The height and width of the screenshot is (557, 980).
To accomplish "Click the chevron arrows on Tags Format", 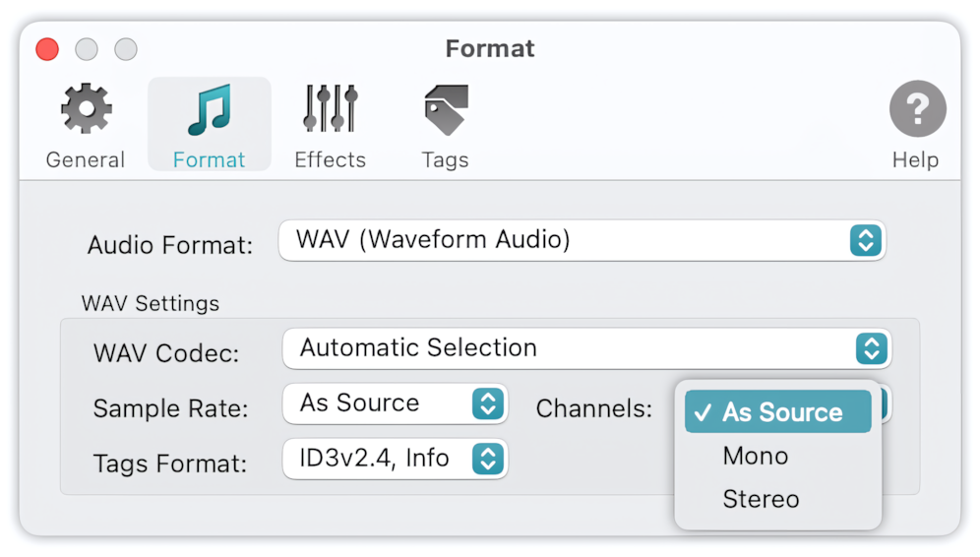I will [x=488, y=459].
